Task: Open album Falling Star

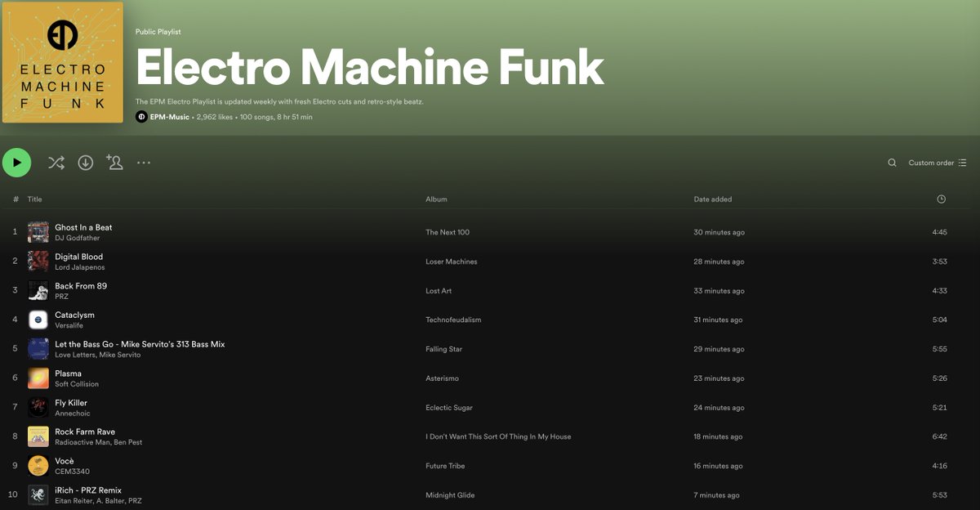Action: (x=443, y=349)
